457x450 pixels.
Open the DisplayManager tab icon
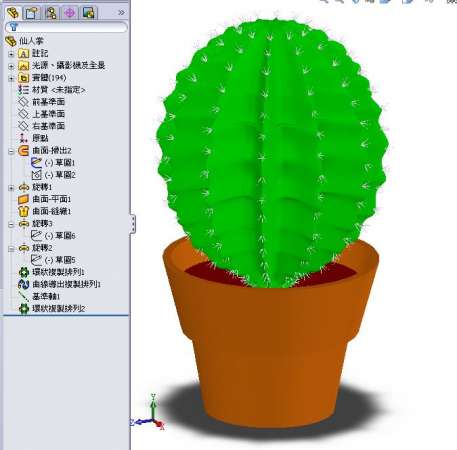(x=89, y=13)
